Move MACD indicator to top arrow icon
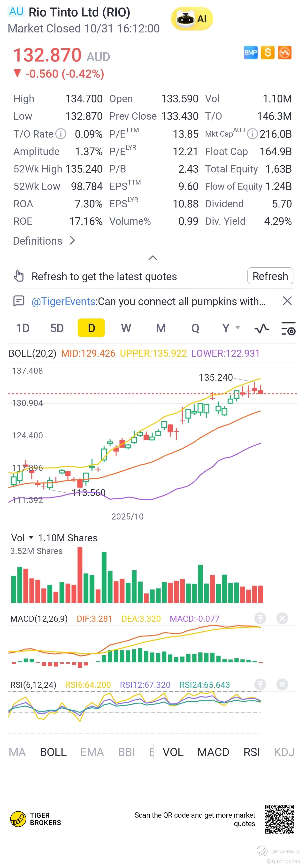Viewport: 306px width, 868px height. tap(260, 618)
